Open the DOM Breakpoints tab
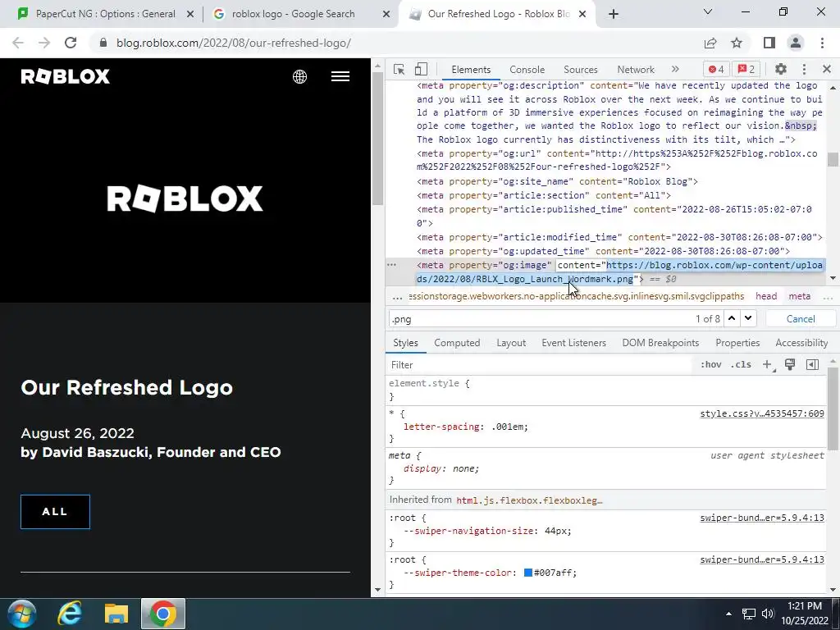The image size is (840, 630). click(660, 343)
